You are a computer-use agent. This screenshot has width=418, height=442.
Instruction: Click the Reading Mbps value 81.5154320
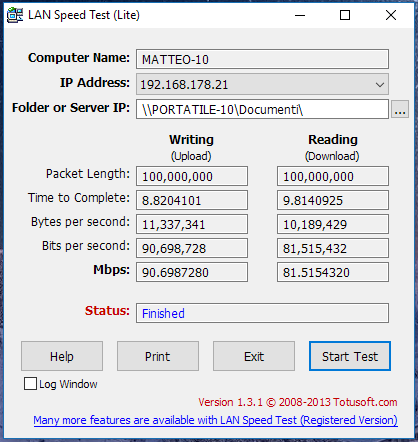coord(333,272)
